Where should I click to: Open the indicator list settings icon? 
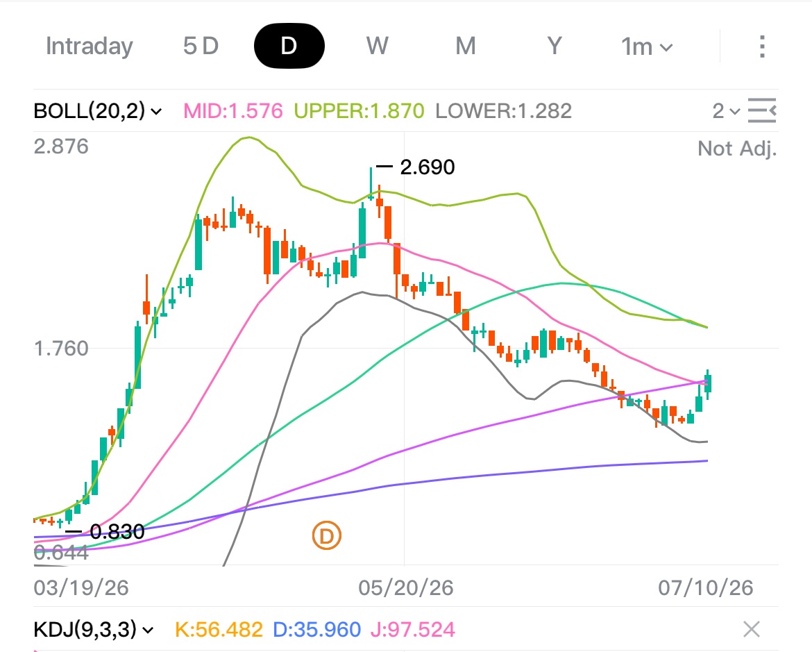(762, 110)
